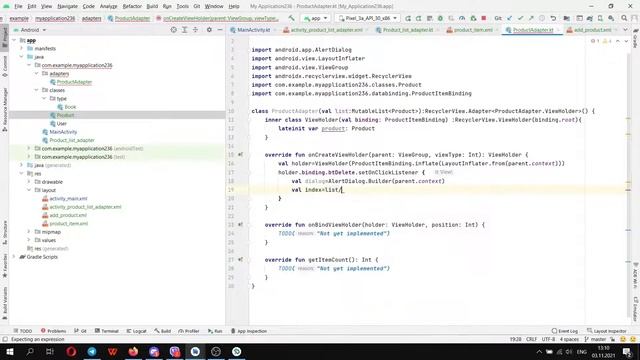Expand the Gradle Scripts node
640x360 pixels.
pyautogui.click(x=14, y=257)
